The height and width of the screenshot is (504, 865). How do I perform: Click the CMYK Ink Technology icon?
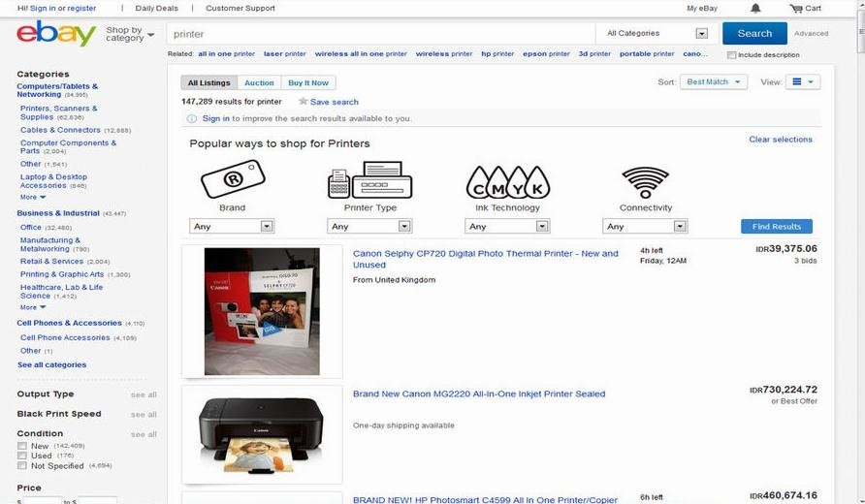508,182
